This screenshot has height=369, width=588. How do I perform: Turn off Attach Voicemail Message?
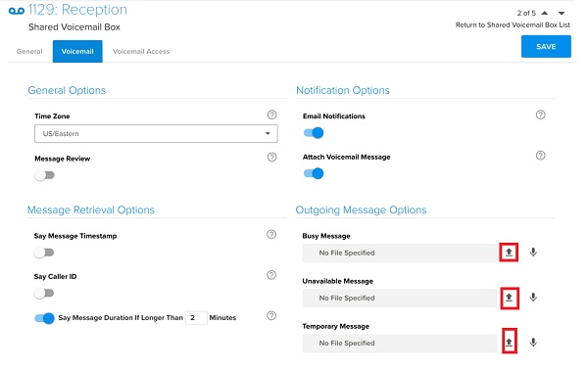[314, 173]
